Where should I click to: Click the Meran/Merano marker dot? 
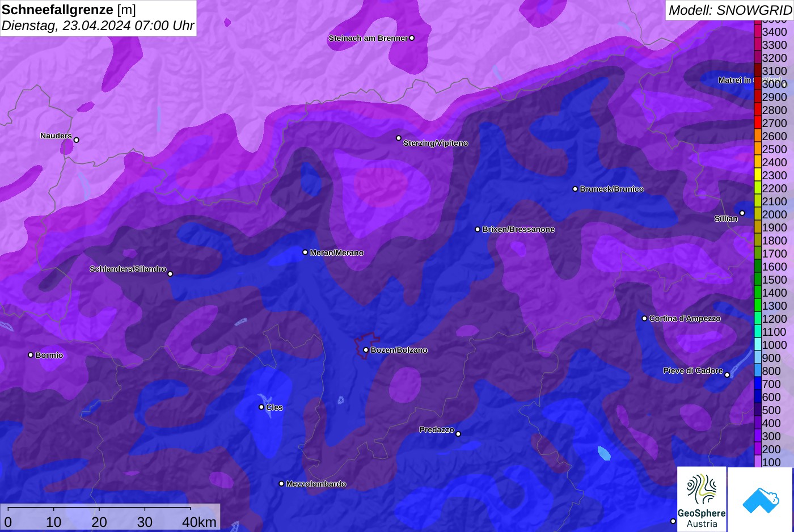305,252
